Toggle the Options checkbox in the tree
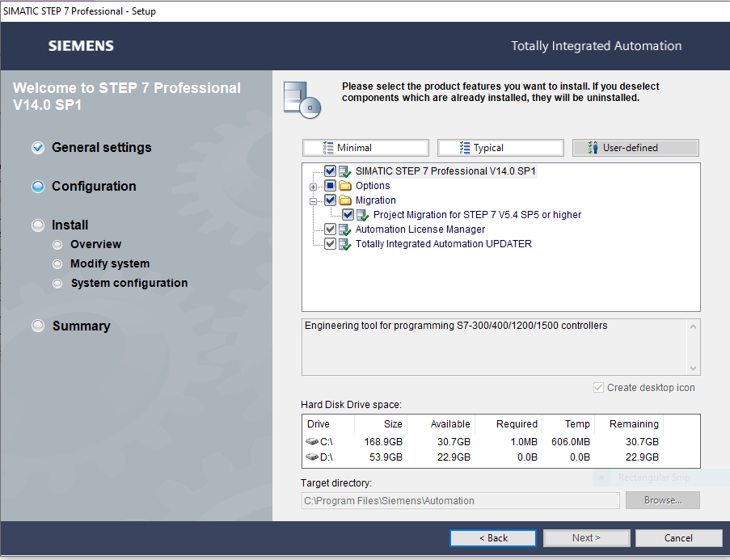Viewport: 730px width, 560px height. coord(330,186)
